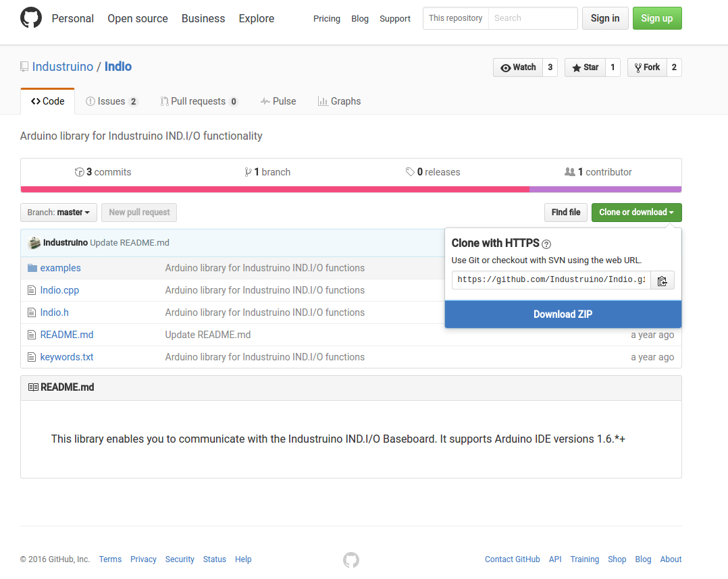
Task: Open the stargazers count 1
Action: click(613, 67)
